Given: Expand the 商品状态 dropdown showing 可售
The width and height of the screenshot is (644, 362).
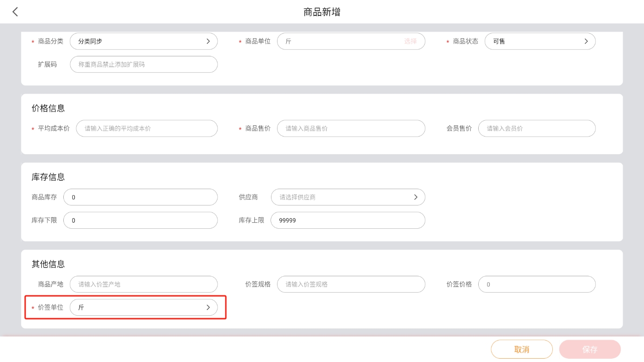Looking at the screenshot, I should [x=540, y=41].
